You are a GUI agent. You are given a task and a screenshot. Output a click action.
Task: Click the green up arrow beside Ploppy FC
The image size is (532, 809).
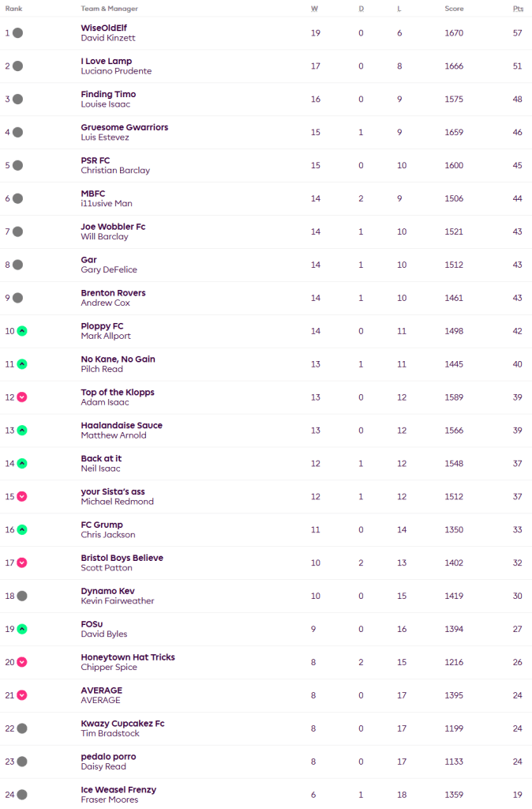pos(22,331)
